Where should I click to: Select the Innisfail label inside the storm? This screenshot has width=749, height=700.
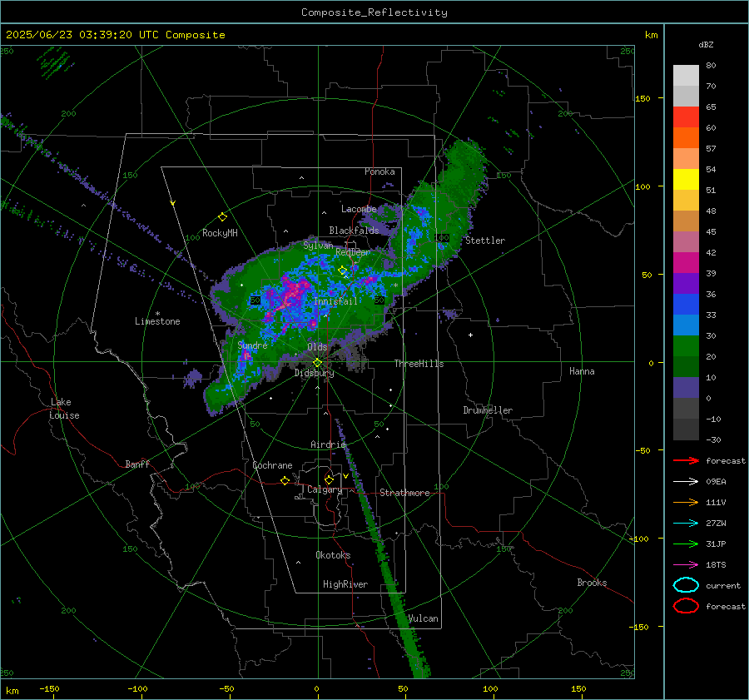(335, 301)
